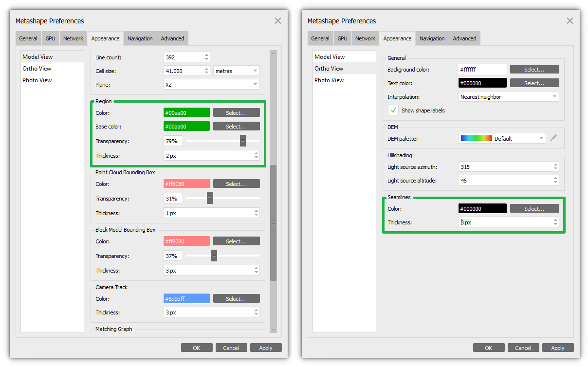Click Background color swatch #ffffff

tap(482, 70)
